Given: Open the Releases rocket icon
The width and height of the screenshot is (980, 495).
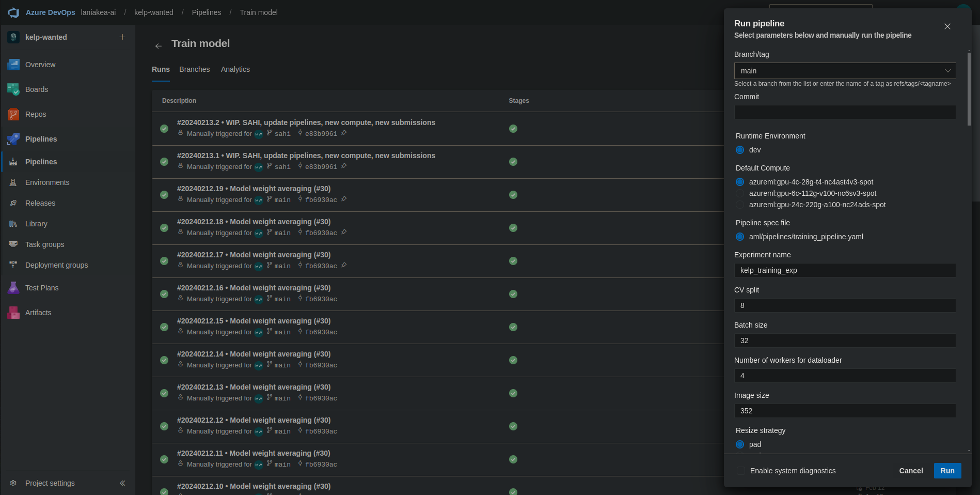Looking at the screenshot, I should tap(13, 203).
